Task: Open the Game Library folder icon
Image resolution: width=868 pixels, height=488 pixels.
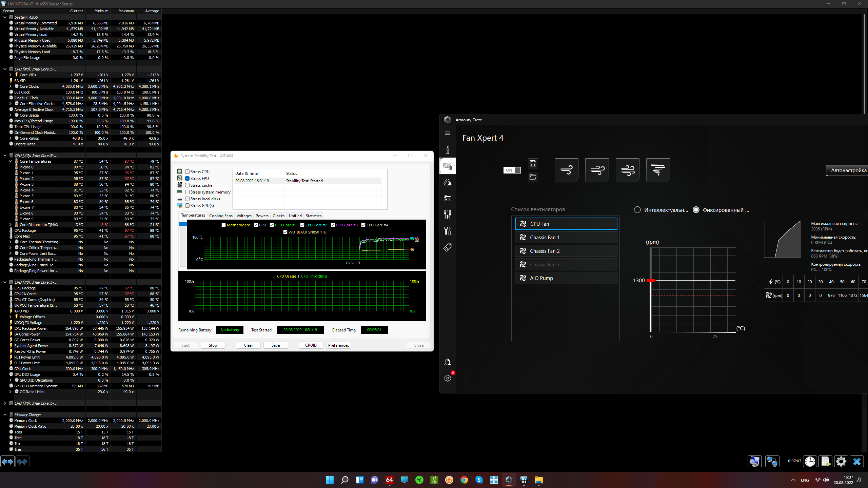Action: click(x=447, y=198)
